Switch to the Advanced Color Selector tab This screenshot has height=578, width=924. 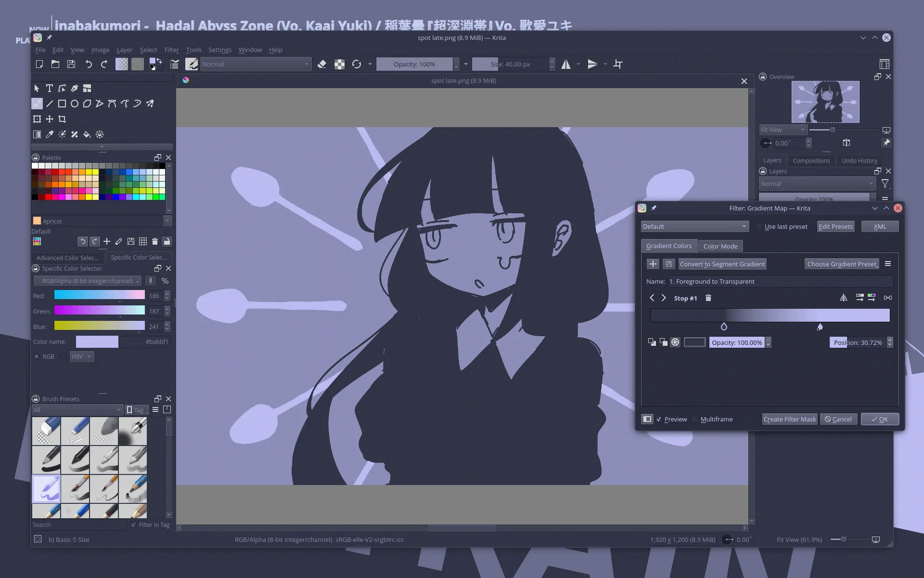click(67, 258)
